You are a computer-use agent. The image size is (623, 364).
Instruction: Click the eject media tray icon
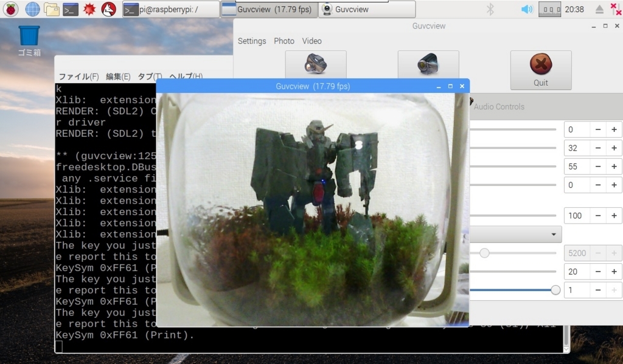click(x=599, y=10)
